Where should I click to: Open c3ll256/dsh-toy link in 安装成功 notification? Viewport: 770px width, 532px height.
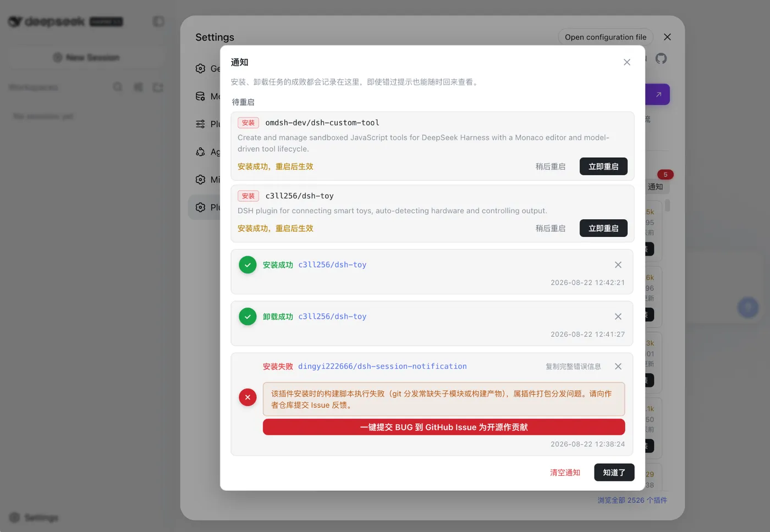click(x=332, y=265)
